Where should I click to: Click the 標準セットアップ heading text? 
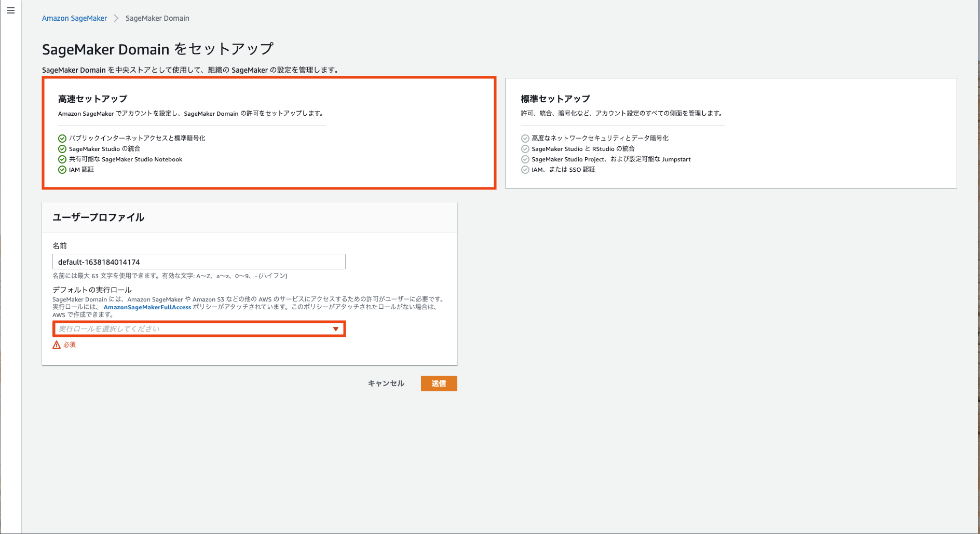pyautogui.click(x=555, y=99)
